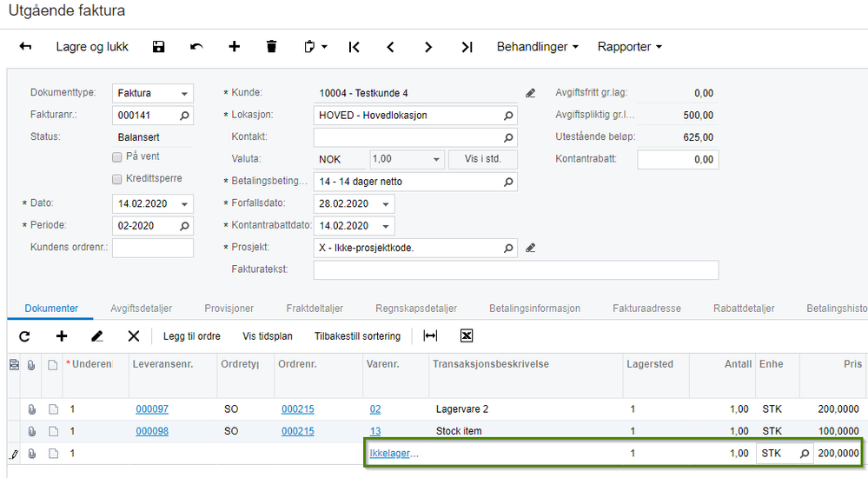Click the Legg til ordre button
Viewport: 868px width, 478px height.
(x=191, y=336)
